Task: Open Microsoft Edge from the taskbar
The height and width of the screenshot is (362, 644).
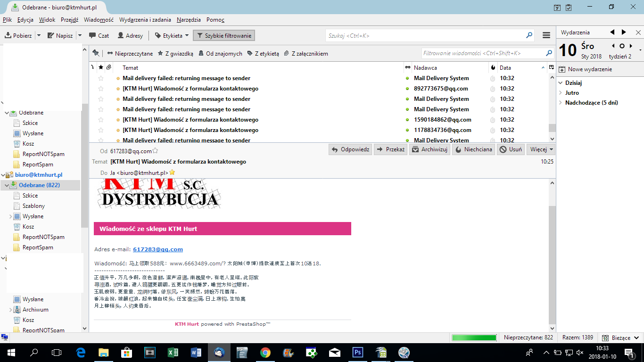Action: (81, 352)
